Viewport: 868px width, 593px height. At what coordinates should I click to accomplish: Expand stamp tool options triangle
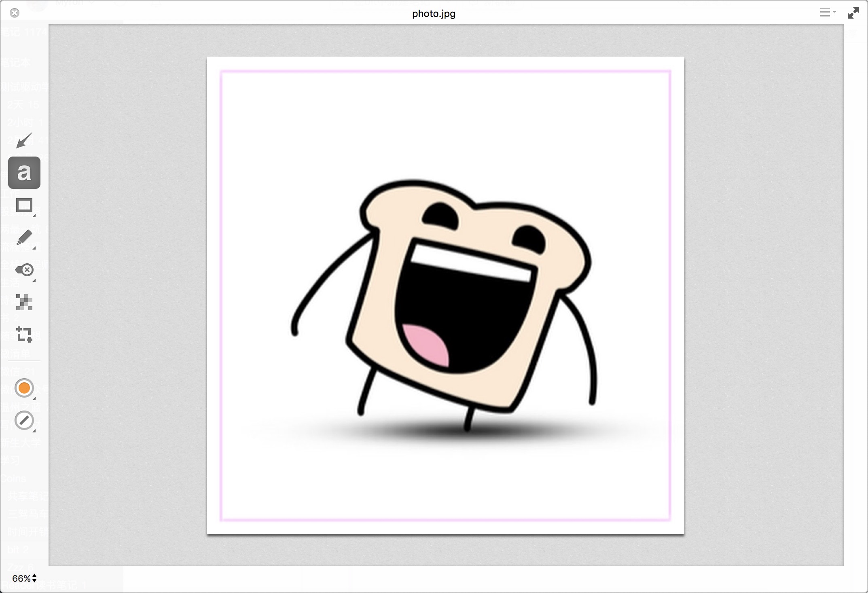(x=34, y=280)
